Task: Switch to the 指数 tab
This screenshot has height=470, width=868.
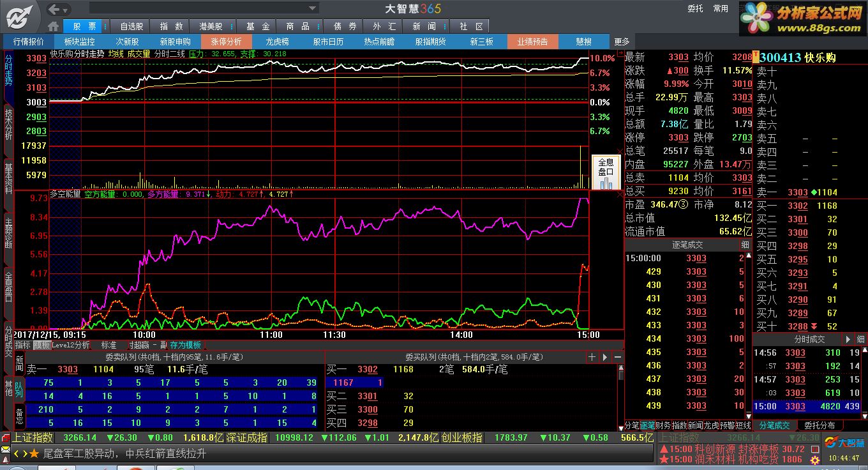Action: coord(171,26)
